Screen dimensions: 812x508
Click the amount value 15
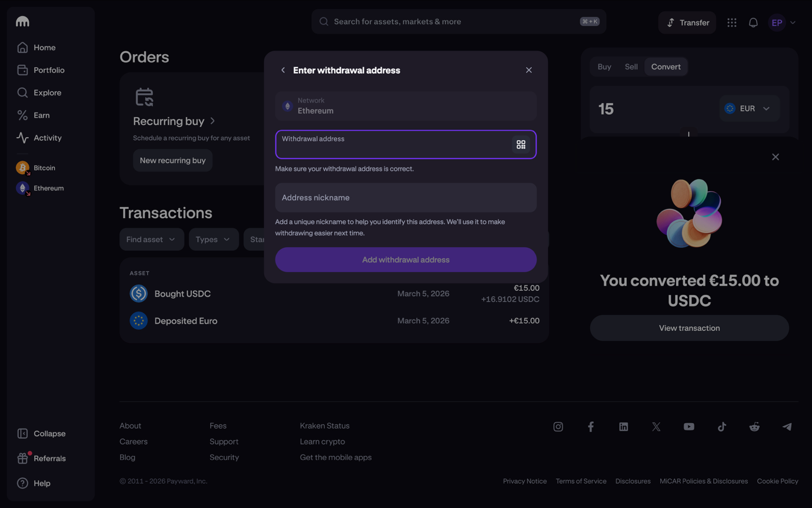pos(606,109)
